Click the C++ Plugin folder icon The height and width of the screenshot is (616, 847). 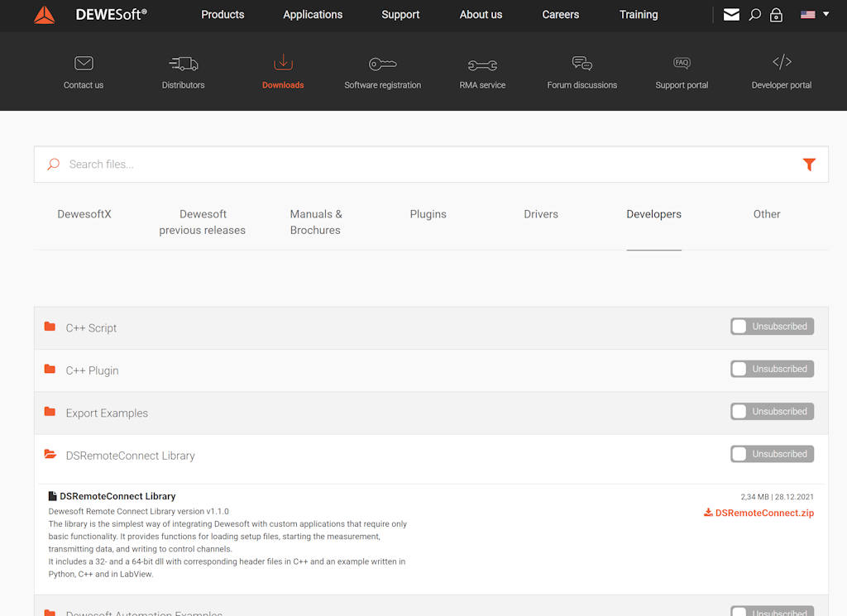[50, 369]
